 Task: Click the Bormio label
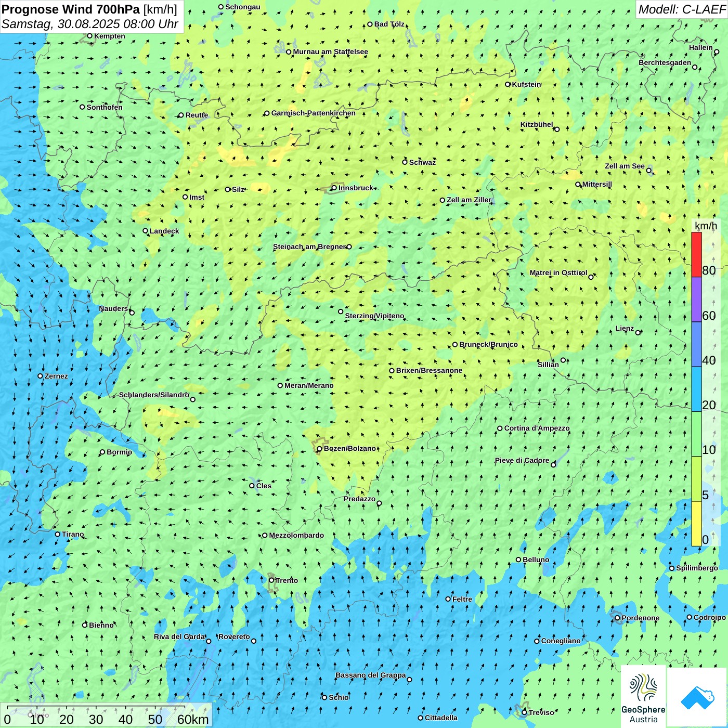point(119,452)
